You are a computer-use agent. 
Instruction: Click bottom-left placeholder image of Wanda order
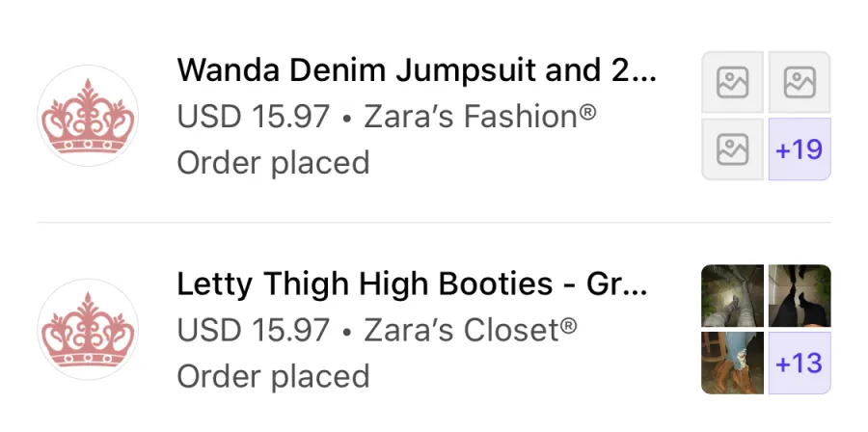tap(732, 149)
